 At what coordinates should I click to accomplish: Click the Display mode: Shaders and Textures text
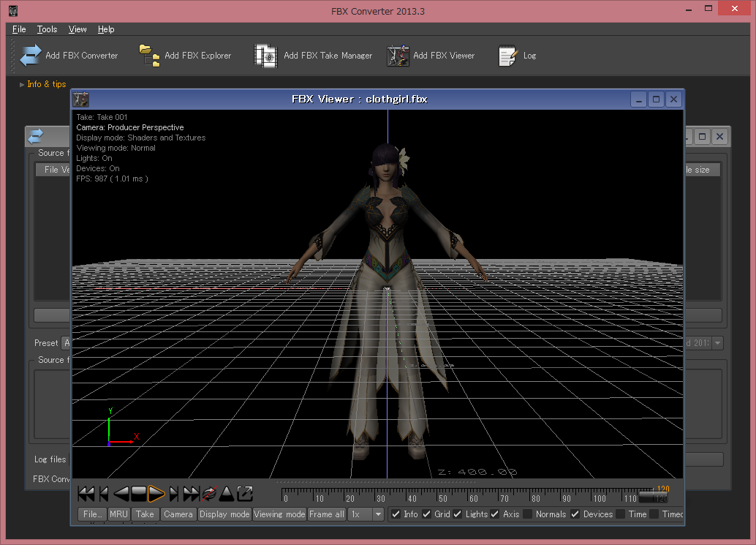[x=141, y=138]
